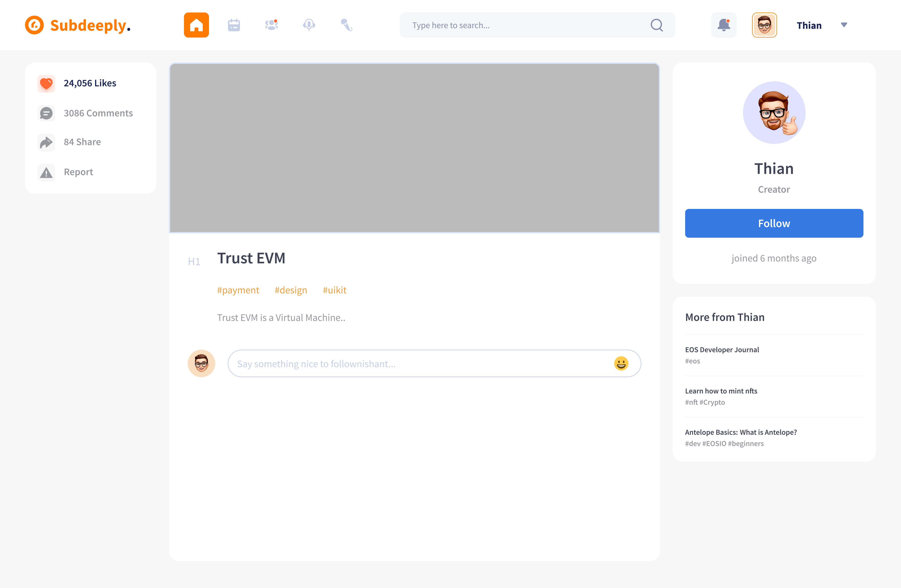Open emoji picker in comment box
901x588 pixels.
(x=621, y=364)
